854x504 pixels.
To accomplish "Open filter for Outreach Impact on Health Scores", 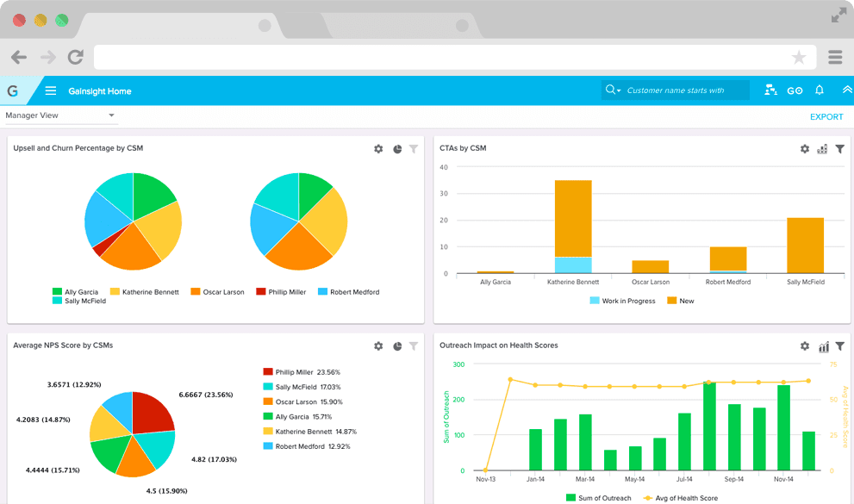I will (840, 346).
